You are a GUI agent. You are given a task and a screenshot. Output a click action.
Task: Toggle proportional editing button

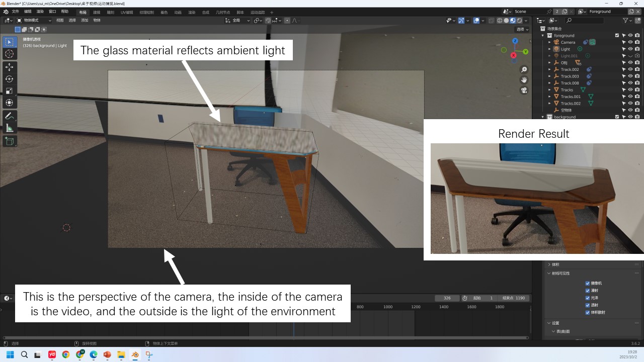[x=287, y=21]
